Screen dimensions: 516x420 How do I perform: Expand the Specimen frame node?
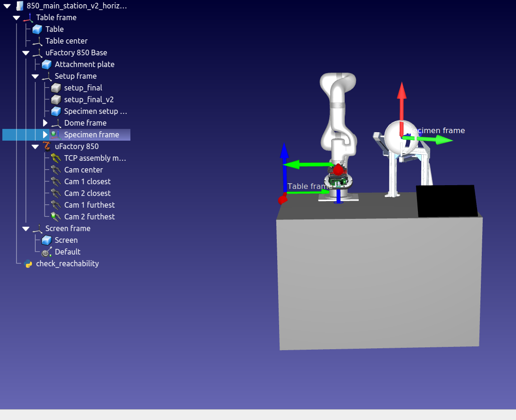coord(45,135)
